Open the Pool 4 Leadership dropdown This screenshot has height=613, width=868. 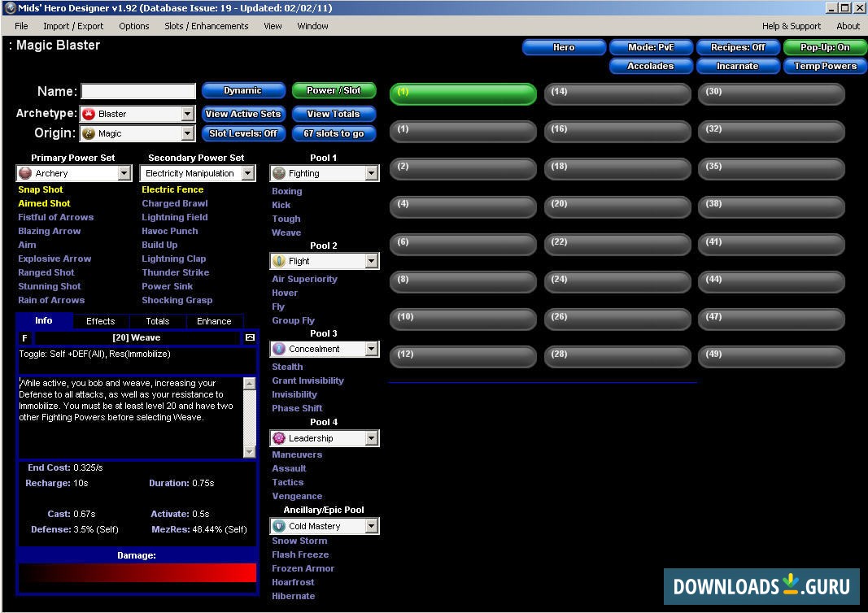372,438
